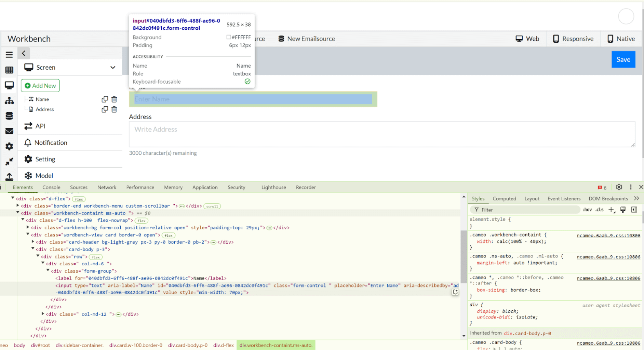Click the #FFFFFF background color swatch

pos(228,37)
